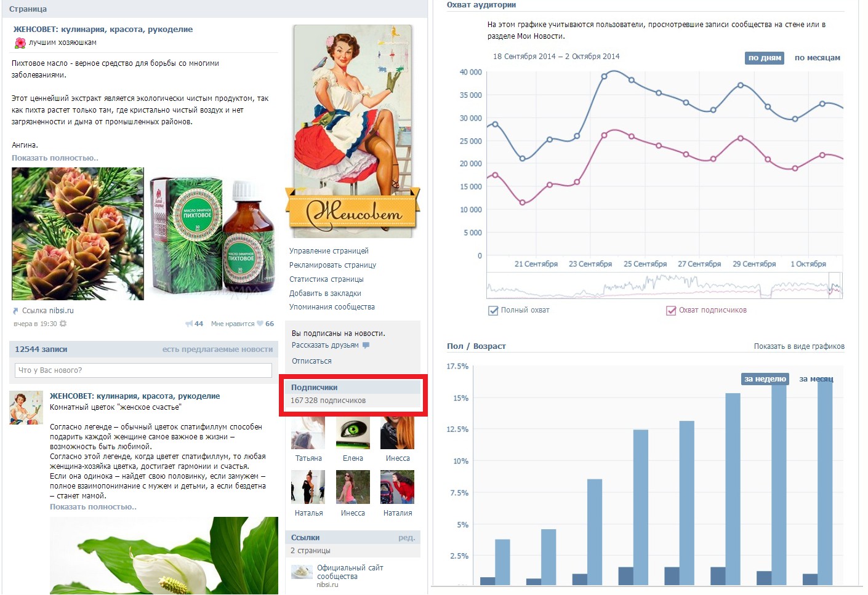
Task: Switch reach chart to по месяцам
Action: click(818, 58)
